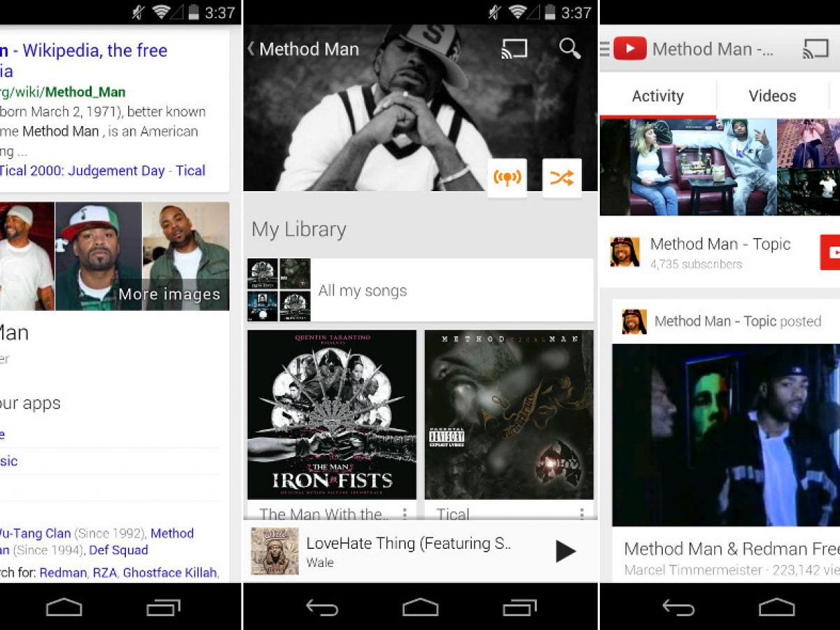Viewport: 840px width, 630px height.
Task: Open the Tical link in search result
Action: (190, 170)
